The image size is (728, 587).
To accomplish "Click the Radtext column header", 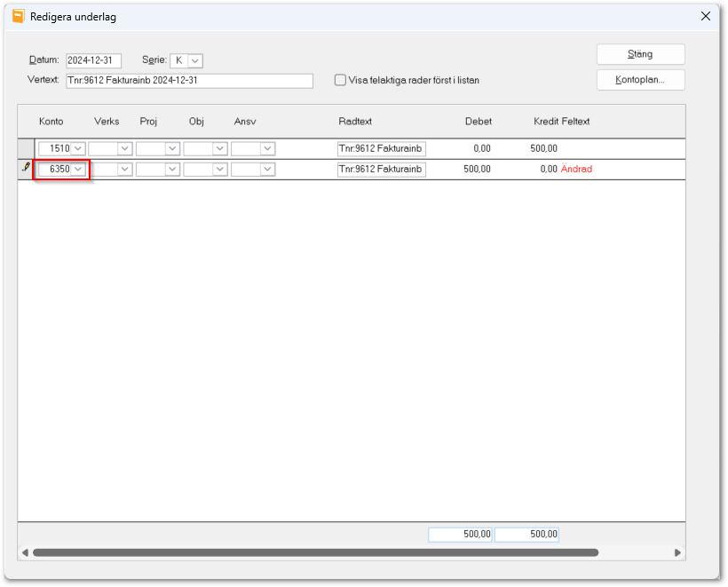I will point(355,121).
